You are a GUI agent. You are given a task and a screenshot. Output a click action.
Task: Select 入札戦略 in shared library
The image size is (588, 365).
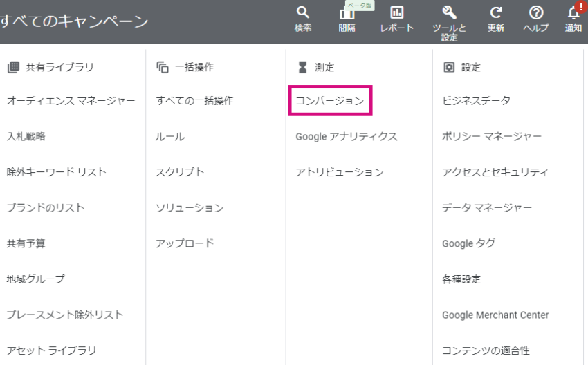(26, 136)
